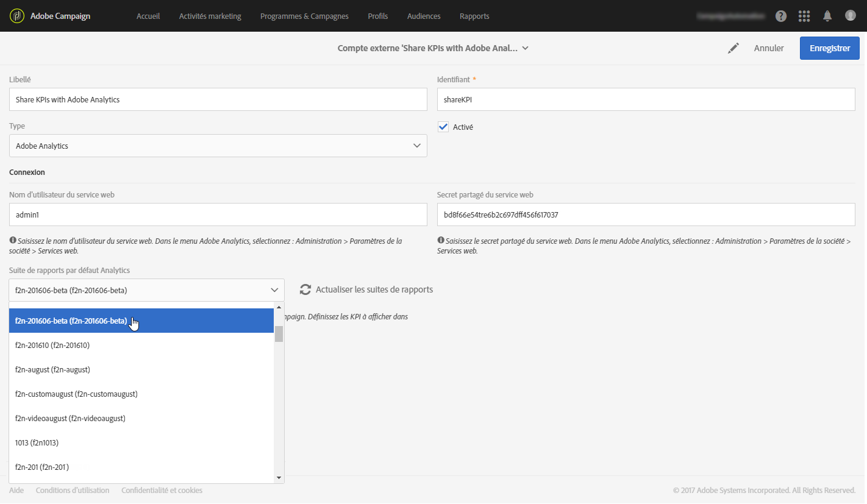Click Annuler to cancel changes
Screen dimensions: 867x504
(x=769, y=48)
